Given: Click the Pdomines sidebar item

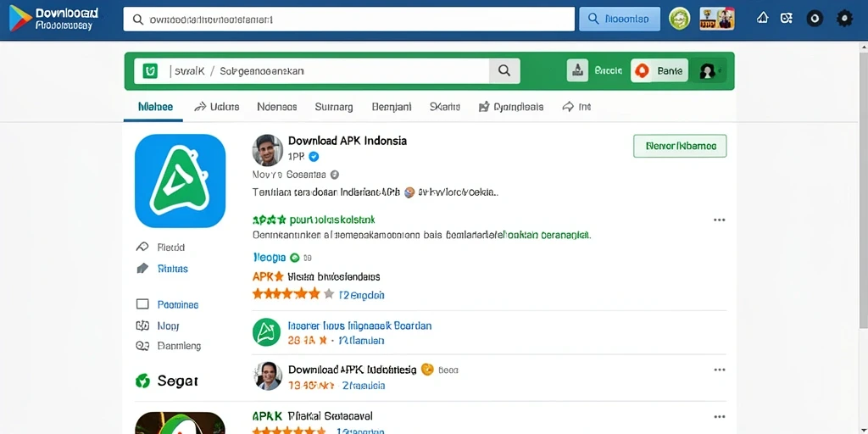Looking at the screenshot, I should tap(167, 304).
